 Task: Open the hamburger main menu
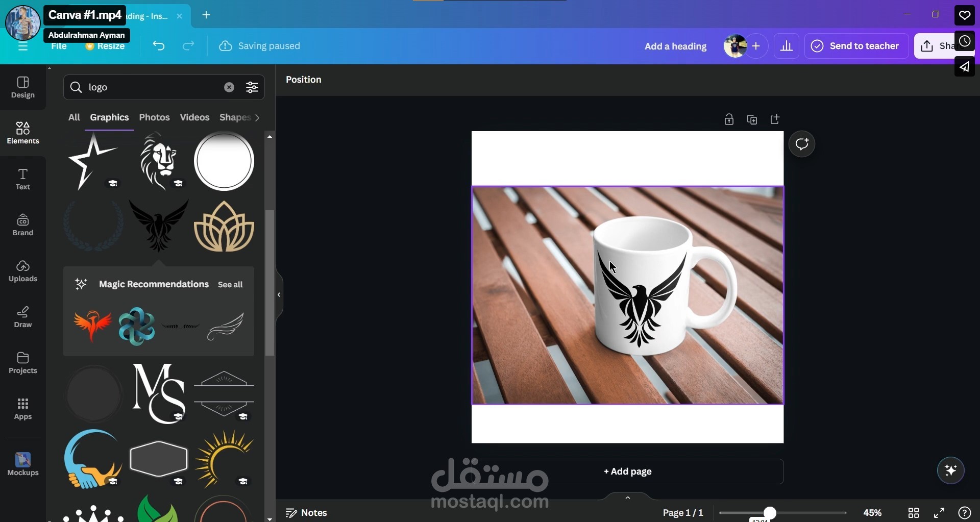[23, 47]
